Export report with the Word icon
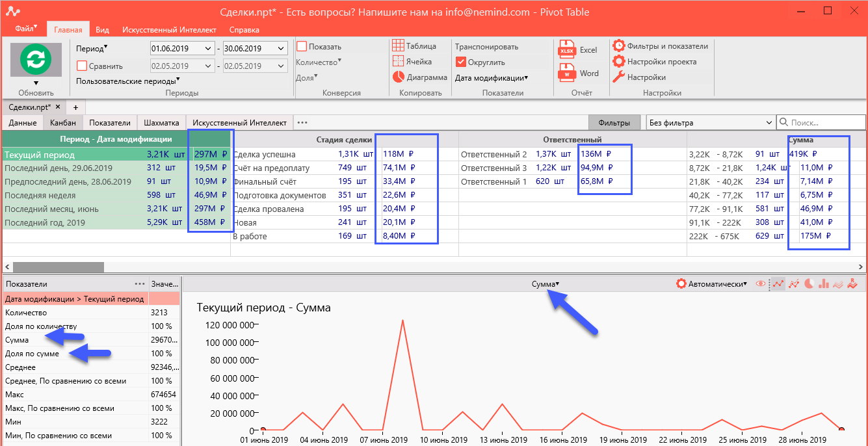Screen dimensions: 868x446 [x=566, y=73]
